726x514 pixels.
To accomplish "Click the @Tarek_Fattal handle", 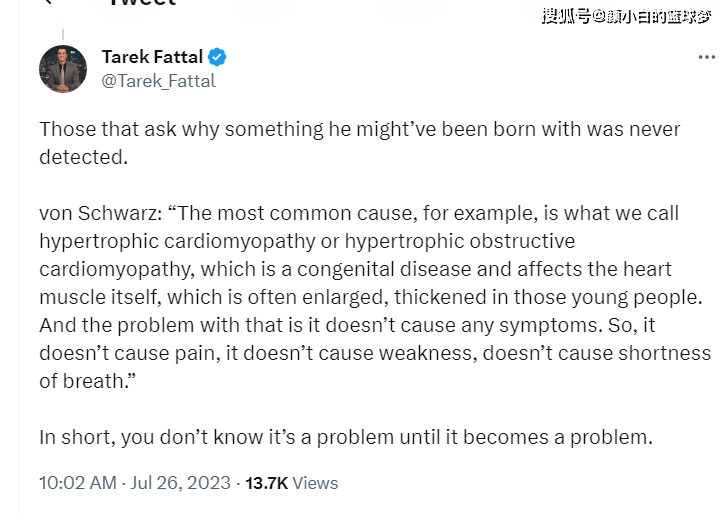I will pos(158,81).
